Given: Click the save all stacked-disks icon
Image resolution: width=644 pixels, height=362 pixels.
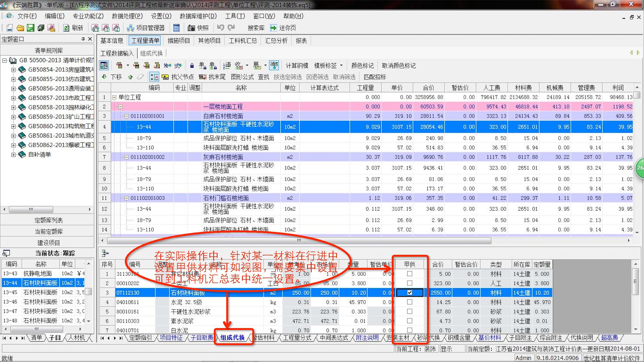Looking at the screenshot, I should 41,28.
